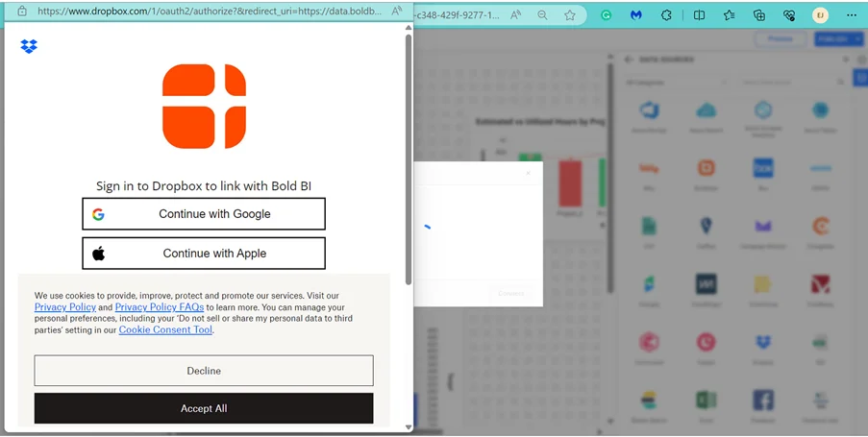Screen dimensions: 868x437
Task: Add page to favorites with star icon
Action: [x=570, y=15]
